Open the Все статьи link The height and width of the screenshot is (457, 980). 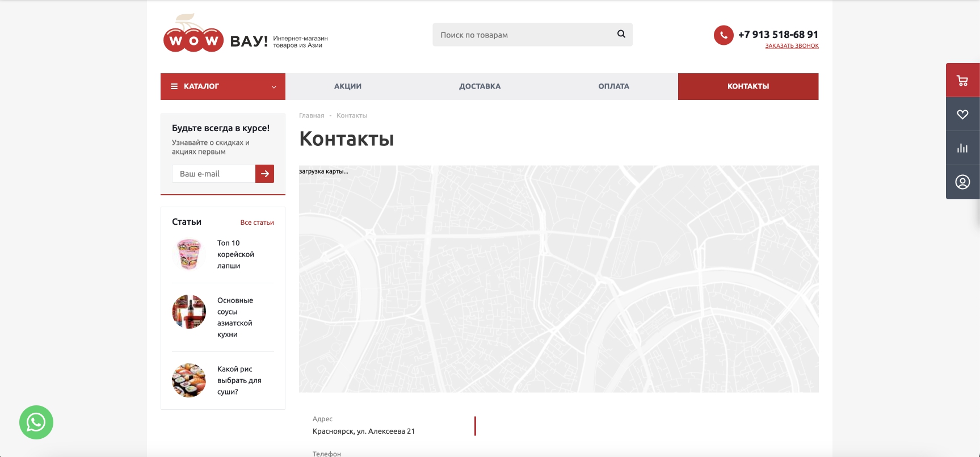(x=257, y=223)
